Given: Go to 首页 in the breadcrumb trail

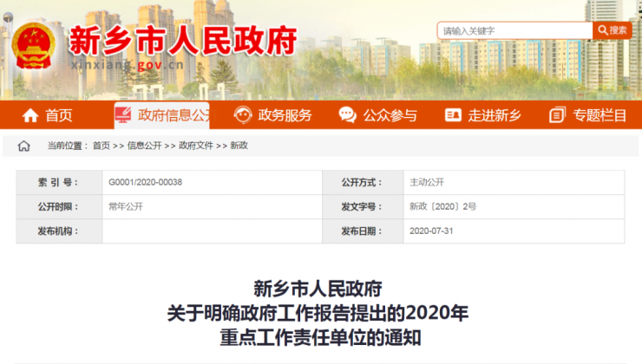Looking at the screenshot, I should [x=102, y=146].
